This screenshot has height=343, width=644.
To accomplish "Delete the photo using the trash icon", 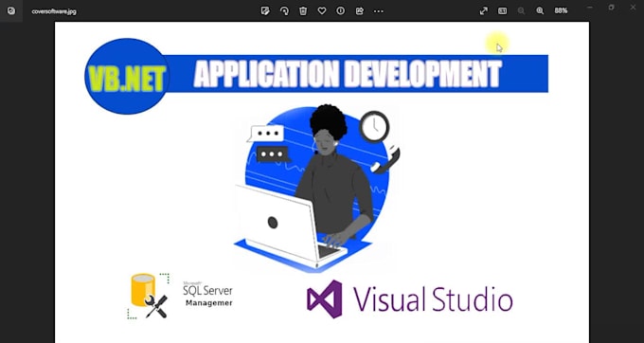I will tap(303, 11).
